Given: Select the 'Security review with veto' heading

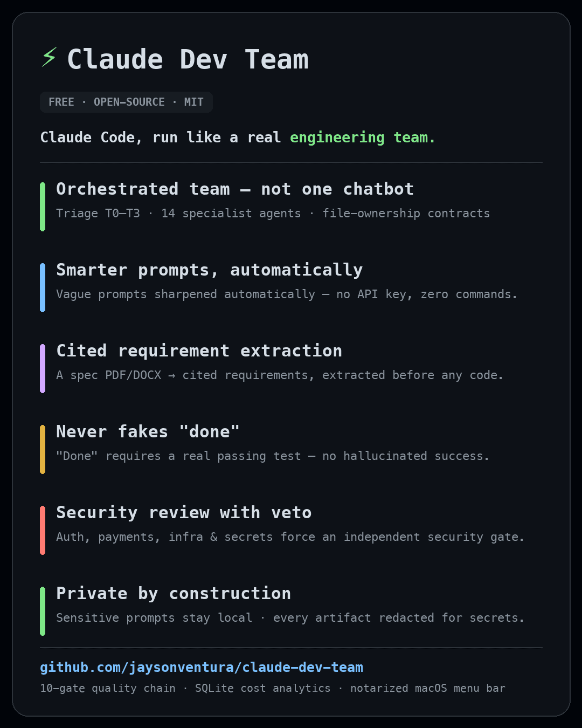Looking at the screenshot, I should 184,512.
